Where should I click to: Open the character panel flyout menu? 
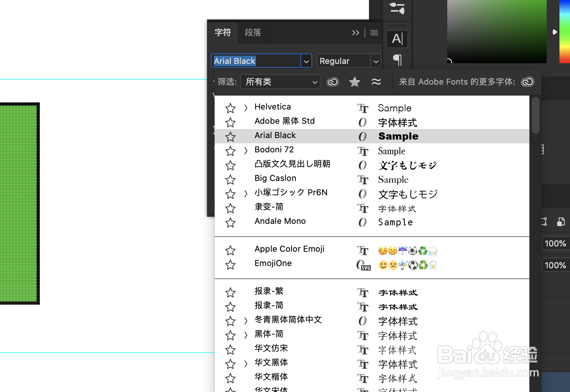point(374,33)
